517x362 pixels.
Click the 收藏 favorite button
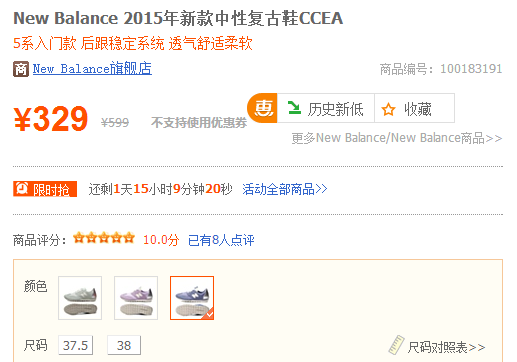point(414,108)
